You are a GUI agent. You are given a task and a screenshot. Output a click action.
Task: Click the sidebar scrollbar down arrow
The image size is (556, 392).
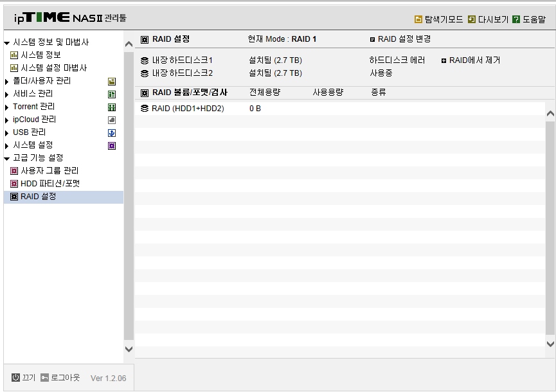129,349
